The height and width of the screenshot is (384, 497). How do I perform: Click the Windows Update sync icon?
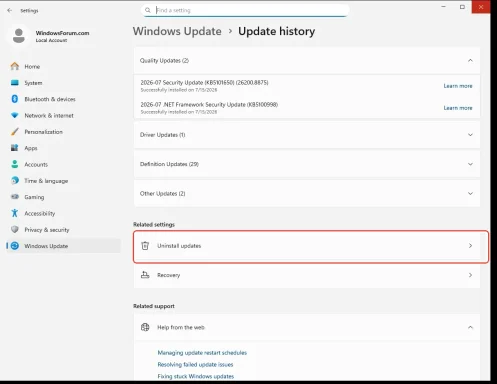pyautogui.click(x=15, y=246)
